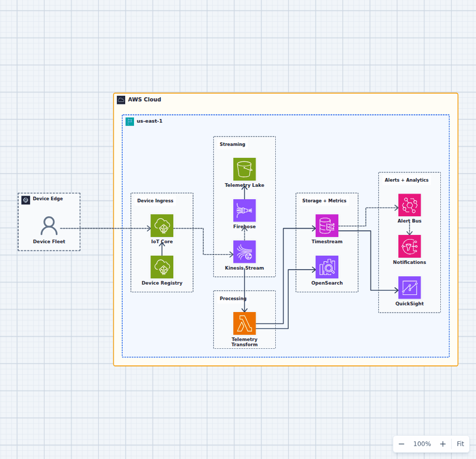Select the QuickSight chart icon

[x=410, y=288]
